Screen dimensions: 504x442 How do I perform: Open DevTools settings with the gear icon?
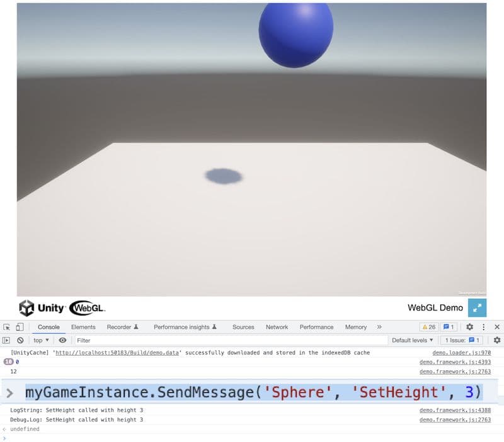click(469, 327)
